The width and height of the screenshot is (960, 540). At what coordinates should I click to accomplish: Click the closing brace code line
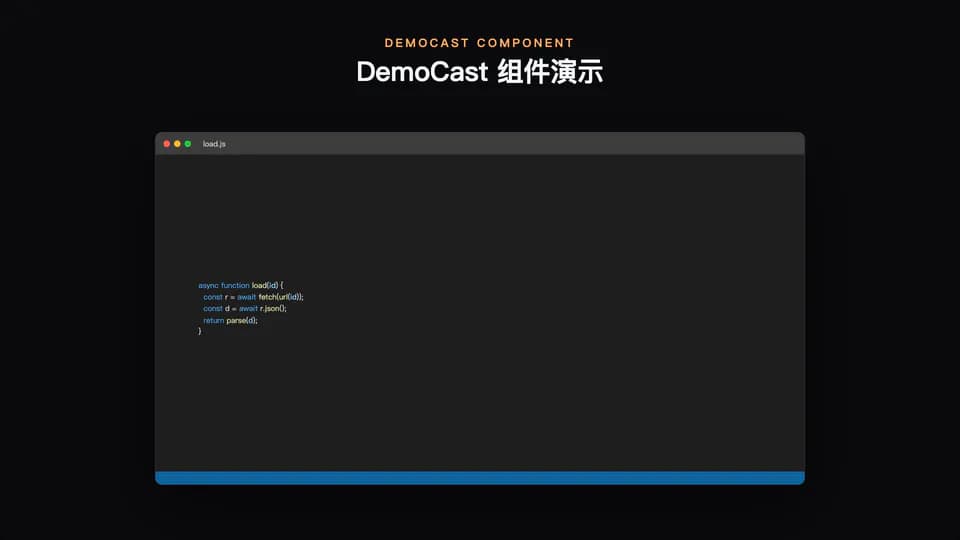tap(200, 331)
